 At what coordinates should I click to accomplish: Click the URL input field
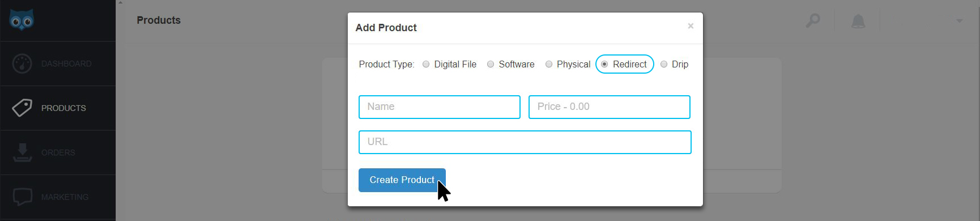[x=525, y=142]
